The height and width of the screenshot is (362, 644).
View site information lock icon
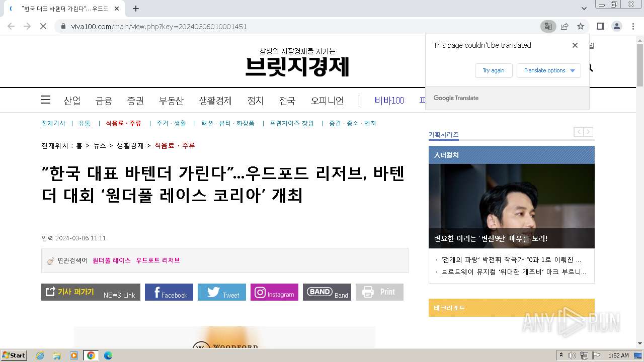63,26
